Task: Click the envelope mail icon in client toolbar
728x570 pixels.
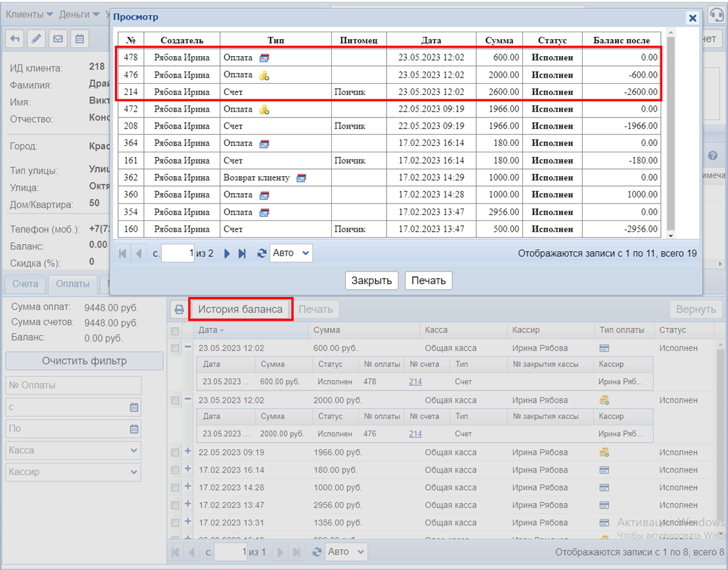Action: pos(58,39)
